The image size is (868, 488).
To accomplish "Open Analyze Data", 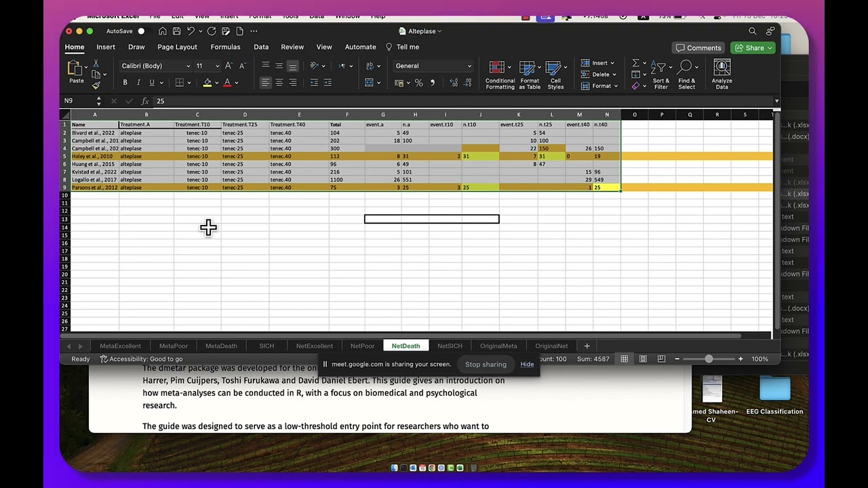I will pyautogui.click(x=722, y=75).
